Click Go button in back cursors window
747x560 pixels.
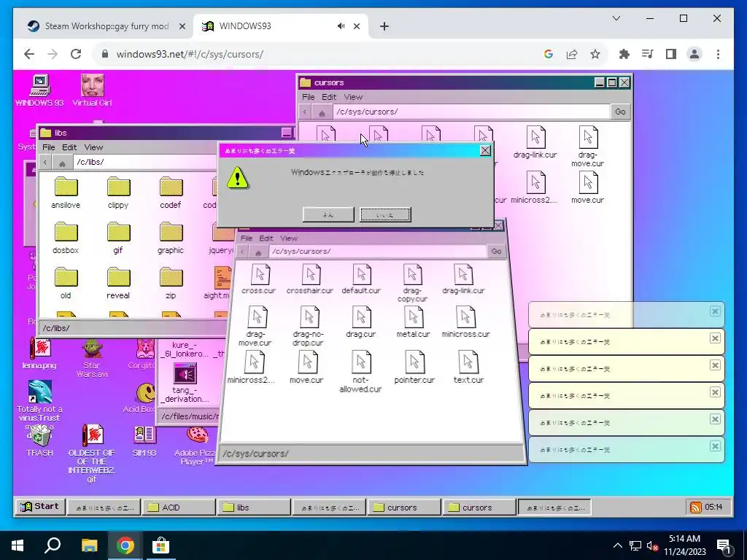tap(620, 112)
